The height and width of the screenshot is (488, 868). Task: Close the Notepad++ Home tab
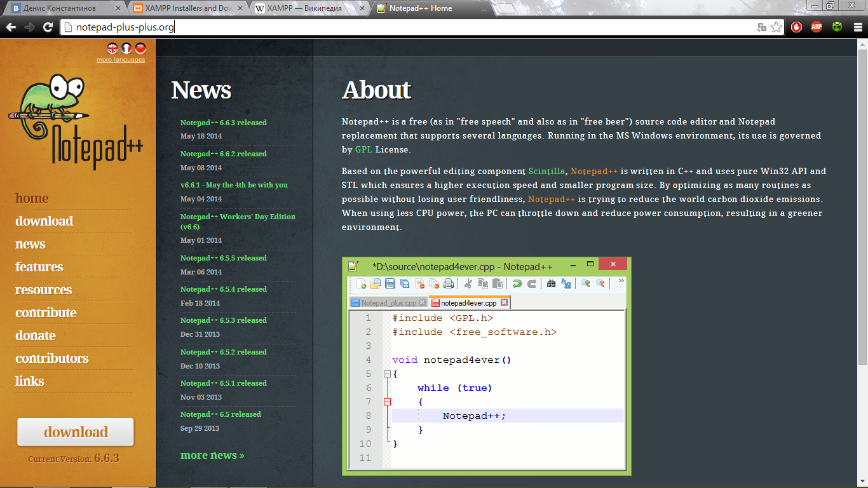[484, 9]
